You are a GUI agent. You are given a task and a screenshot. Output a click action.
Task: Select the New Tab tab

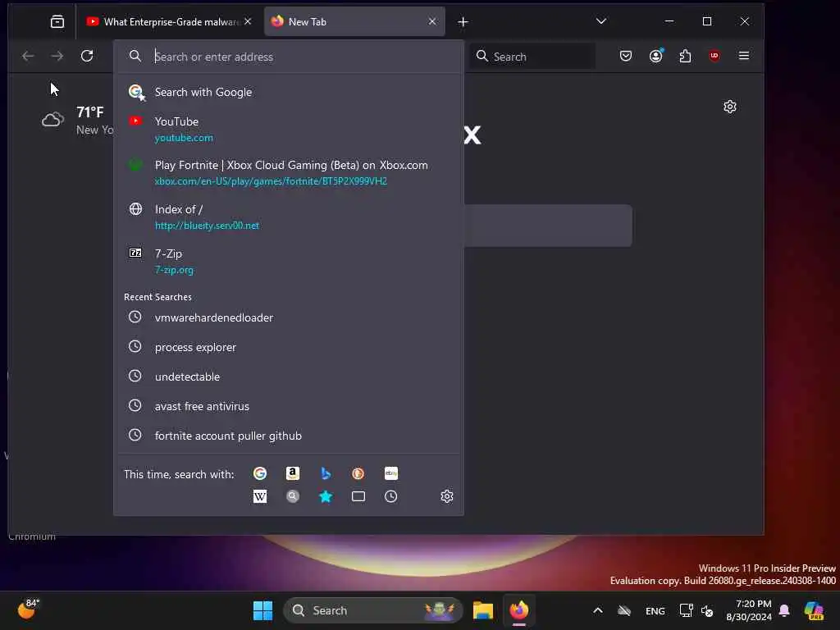tap(354, 21)
